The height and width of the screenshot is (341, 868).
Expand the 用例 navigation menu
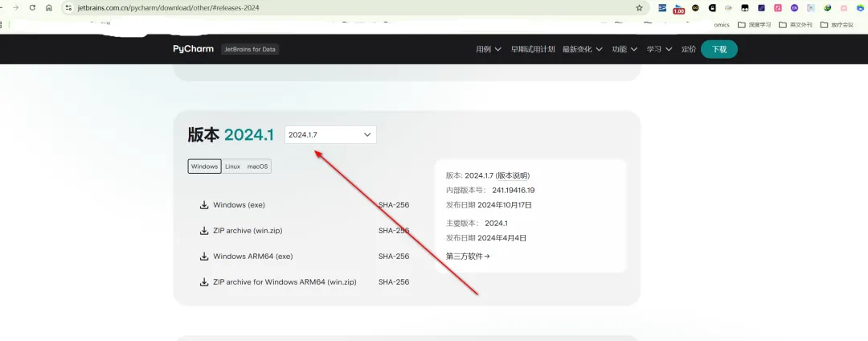(489, 49)
